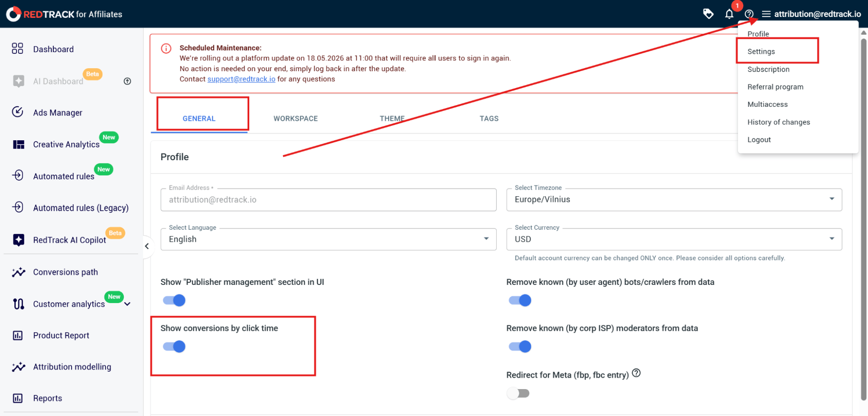Click the page vertical scrollbar

click(864, 219)
